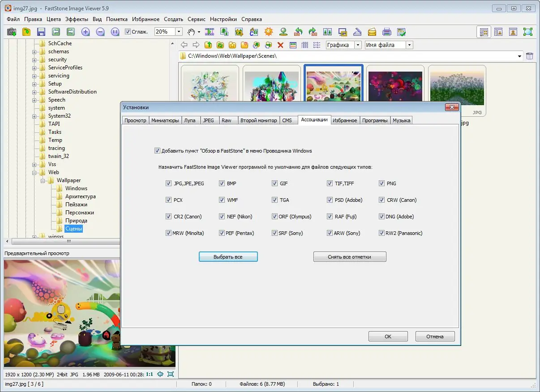
Task: Uncheck the PNG file association checkbox
Action: coord(382,183)
